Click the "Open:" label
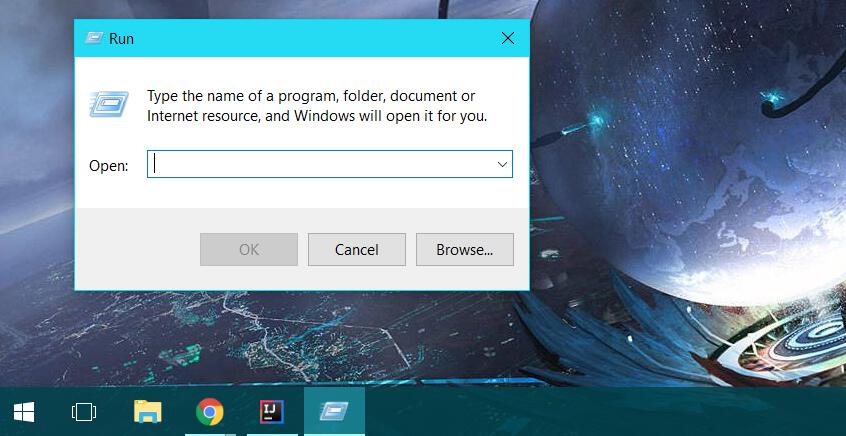The width and height of the screenshot is (846, 436). pos(109,166)
